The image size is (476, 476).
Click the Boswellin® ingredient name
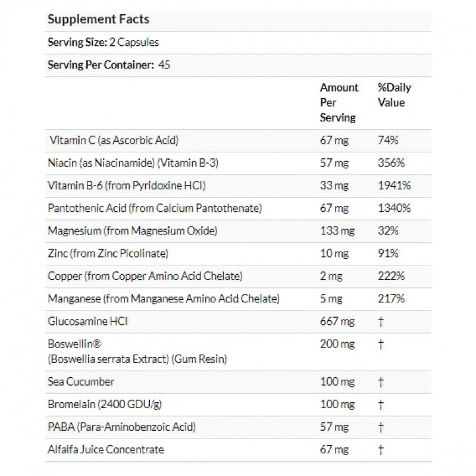click(70, 344)
